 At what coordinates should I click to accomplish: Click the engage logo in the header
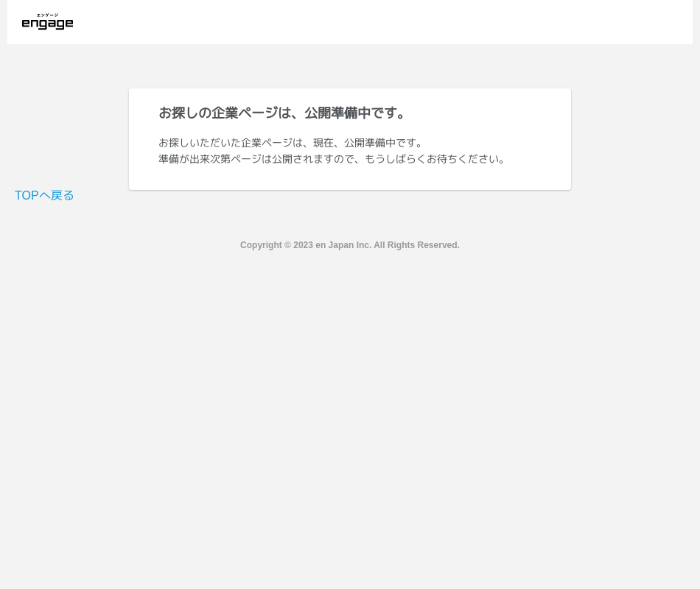(47, 24)
